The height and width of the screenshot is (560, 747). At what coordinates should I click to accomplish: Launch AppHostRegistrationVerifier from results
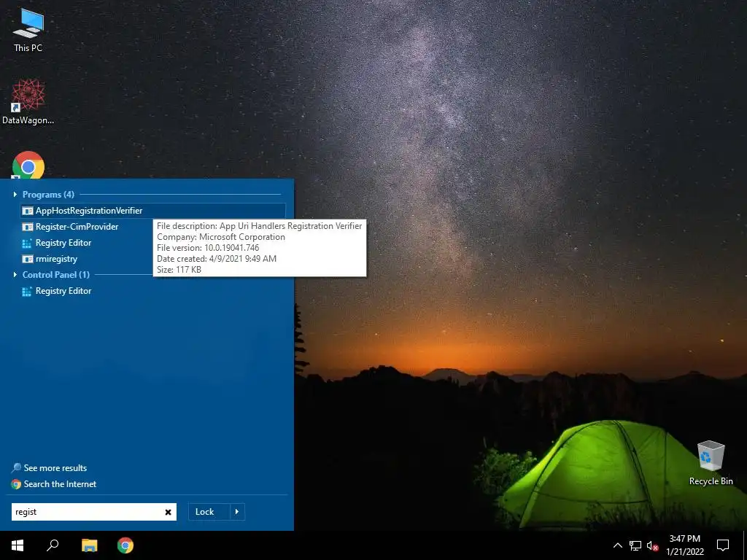[153, 211]
